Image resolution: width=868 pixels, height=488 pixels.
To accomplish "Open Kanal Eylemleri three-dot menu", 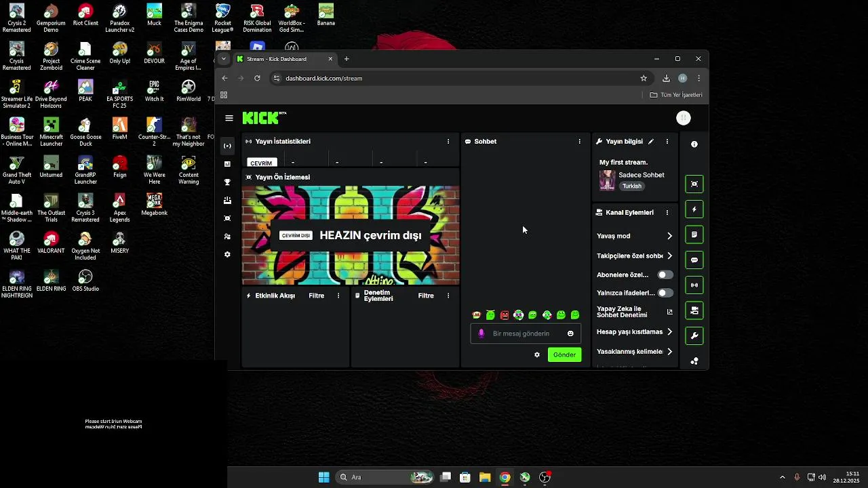I will click(x=667, y=213).
